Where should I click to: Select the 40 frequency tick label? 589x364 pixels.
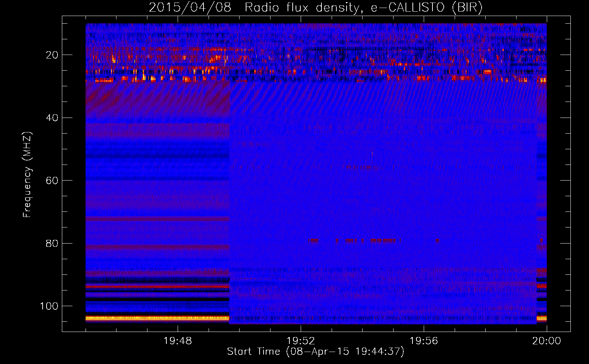coord(52,118)
